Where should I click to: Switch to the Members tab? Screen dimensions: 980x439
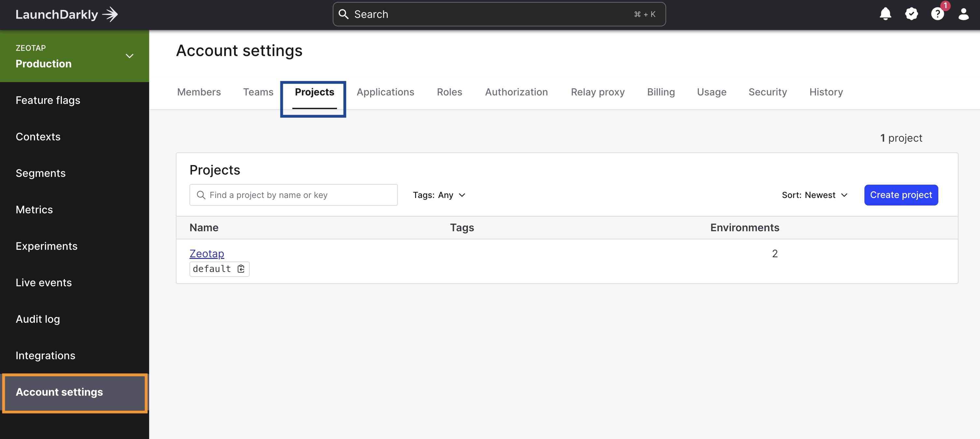click(x=199, y=92)
